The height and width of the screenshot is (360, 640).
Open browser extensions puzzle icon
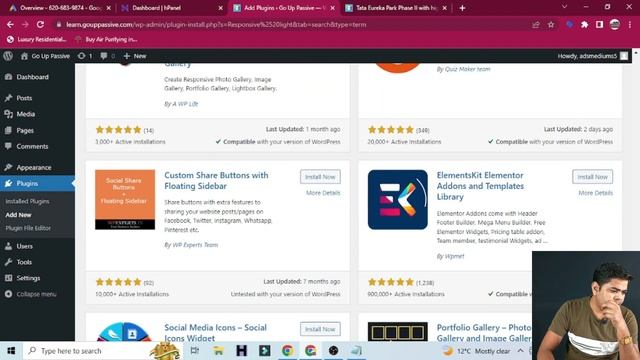coord(584,24)
